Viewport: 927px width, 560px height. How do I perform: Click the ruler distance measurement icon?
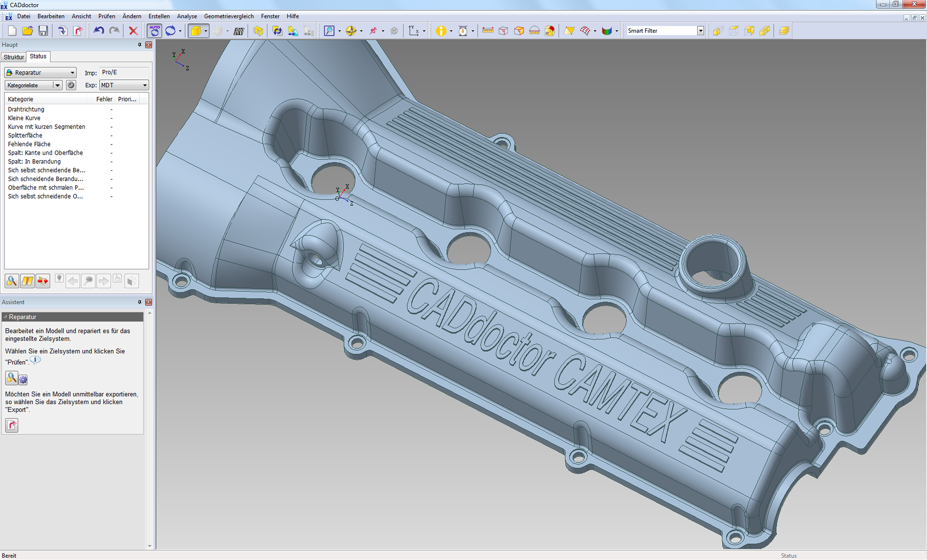[488, 31]
